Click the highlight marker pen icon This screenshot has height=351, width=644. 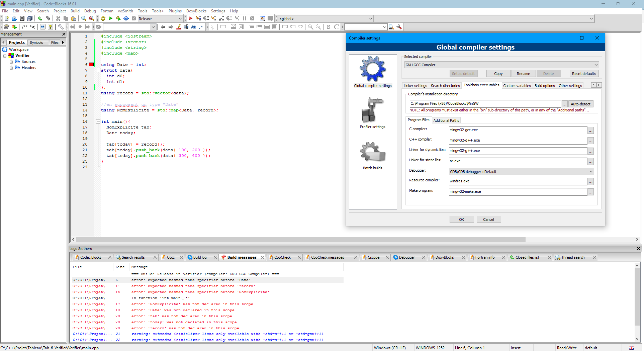point(178,27)
